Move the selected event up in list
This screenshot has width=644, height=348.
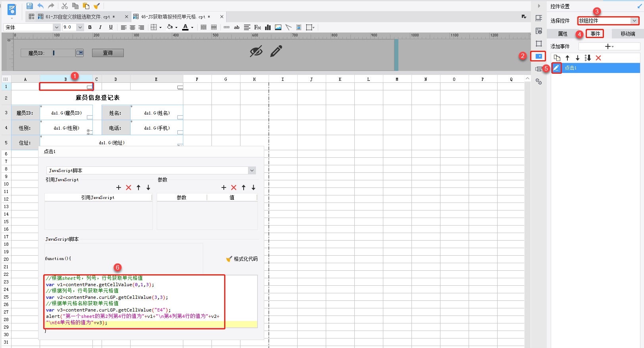pos(567,58)
